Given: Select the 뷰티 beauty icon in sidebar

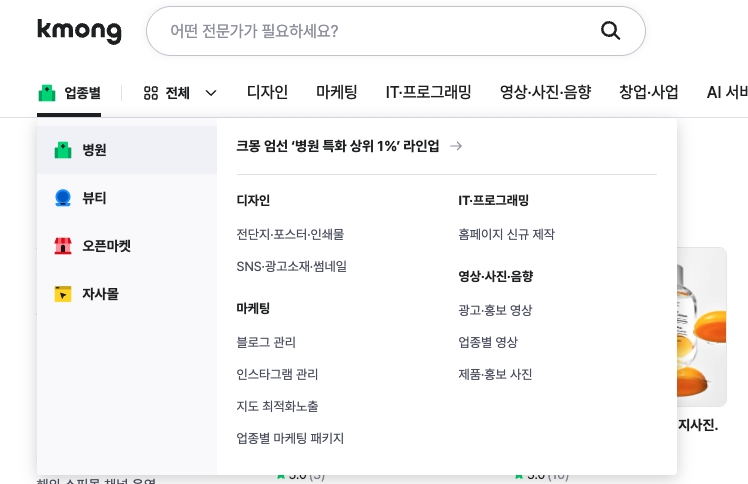Looking at the screenshot, I should pyautogui.click(x=63, y=198).
